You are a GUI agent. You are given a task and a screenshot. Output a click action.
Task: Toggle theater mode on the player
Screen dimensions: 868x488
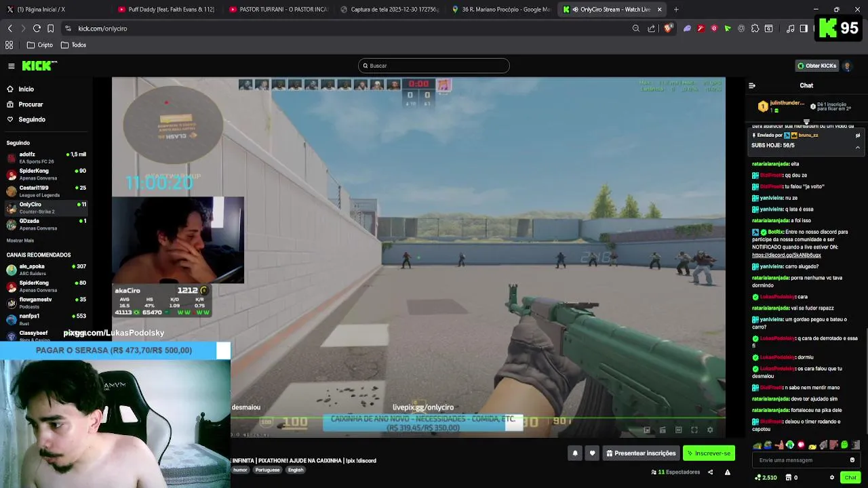[x=678, y=430]
